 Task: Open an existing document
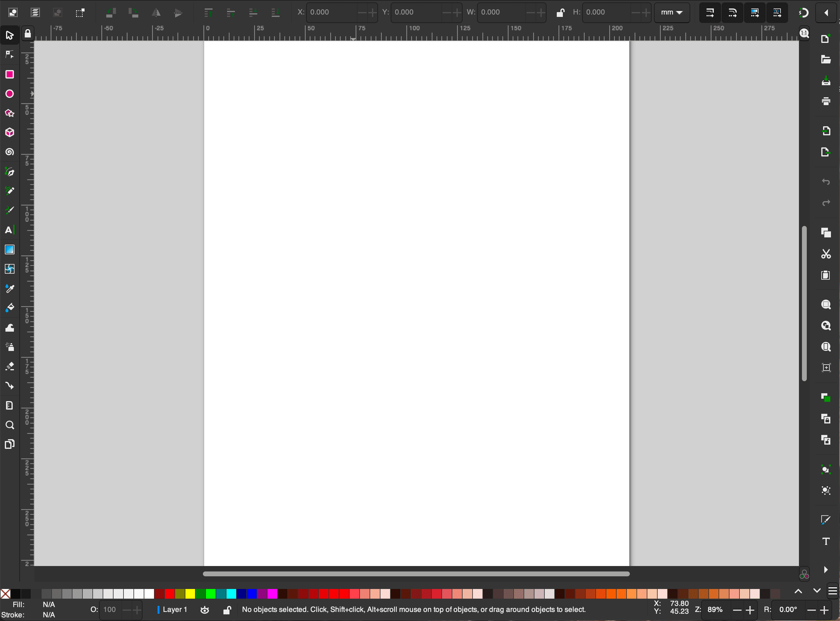coord(826,60)
